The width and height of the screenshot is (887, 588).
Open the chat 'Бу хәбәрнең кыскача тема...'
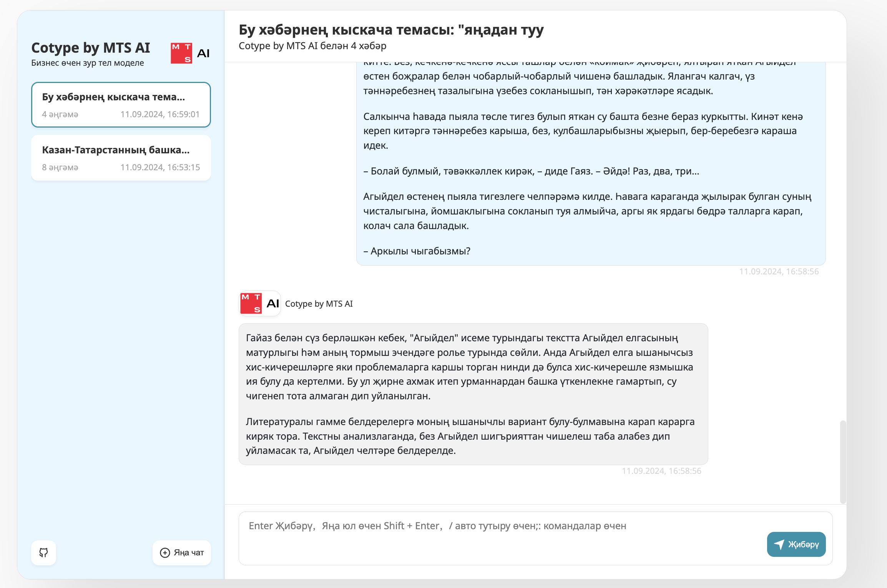pyautogui.click(x=121, y=105)
